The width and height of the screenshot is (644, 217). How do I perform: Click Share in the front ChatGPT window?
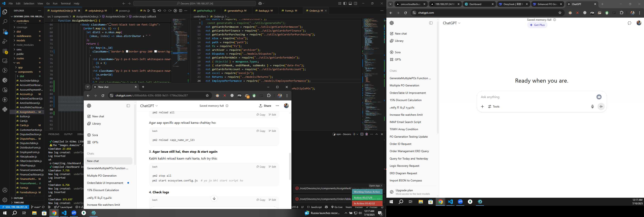tap(265, 106)
